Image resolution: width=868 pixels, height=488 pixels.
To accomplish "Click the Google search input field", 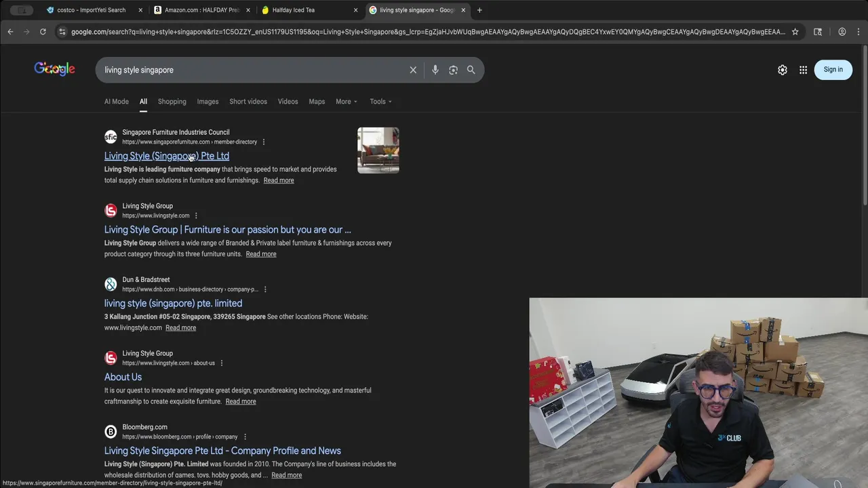I will 251,70.
